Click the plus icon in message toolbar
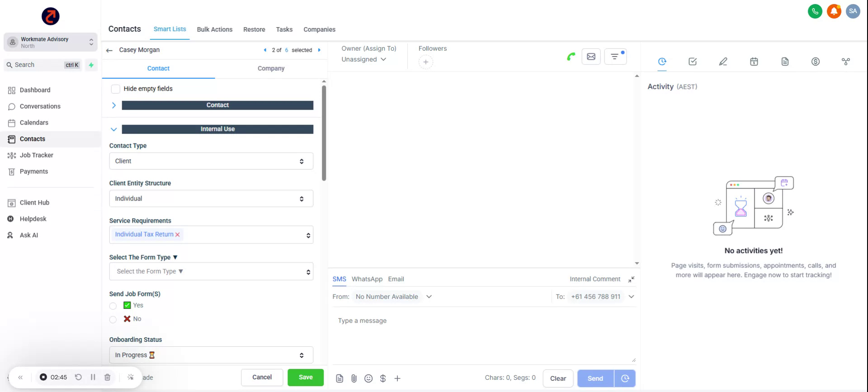Screen dimensions: 868x392 click(x=397, y=378)
